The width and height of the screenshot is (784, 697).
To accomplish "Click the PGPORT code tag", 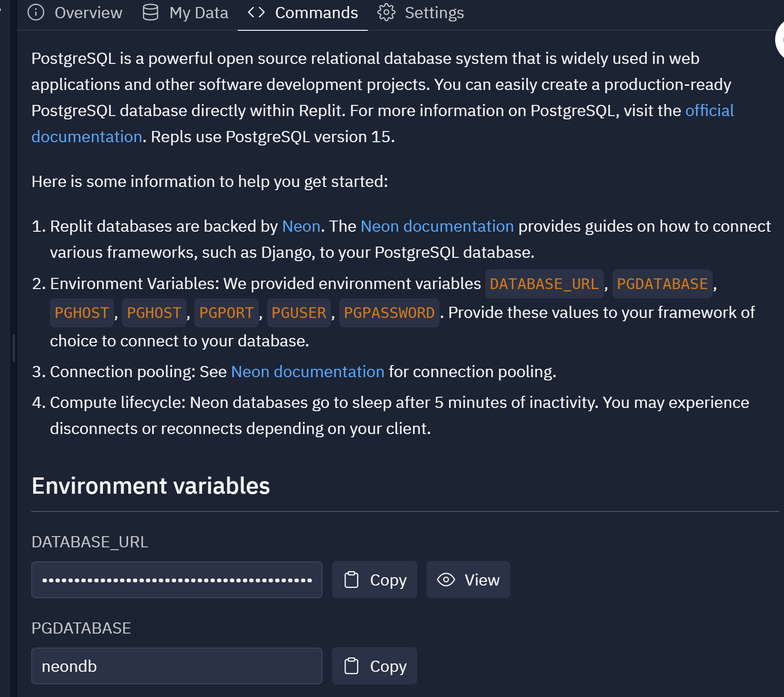I will [227, 313].
